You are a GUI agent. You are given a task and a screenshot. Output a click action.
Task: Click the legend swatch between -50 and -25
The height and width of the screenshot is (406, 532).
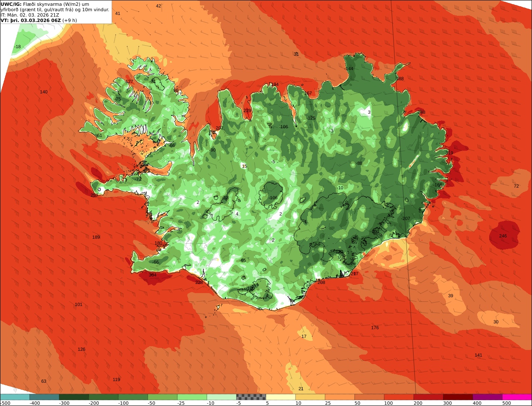coord(162,397)
